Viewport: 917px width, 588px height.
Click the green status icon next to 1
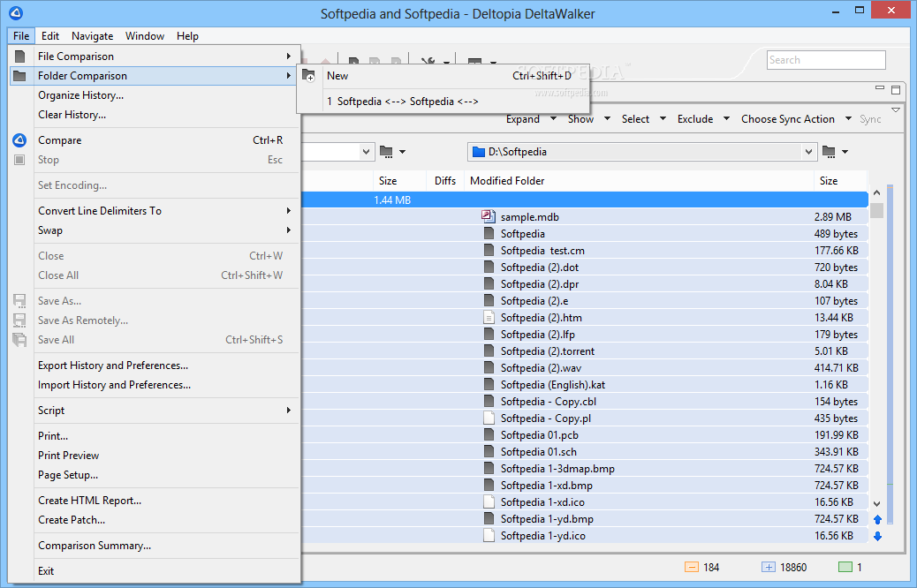[845, 567]
